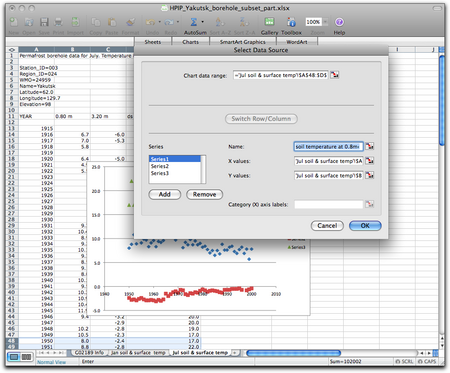Click the OK button
Viewport: 450px width, 373px height.
365,226
